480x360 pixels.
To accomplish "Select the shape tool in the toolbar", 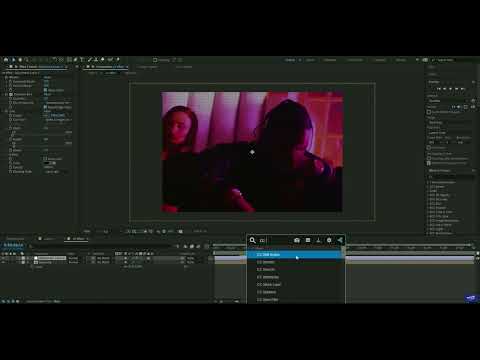I will point(69,60).
